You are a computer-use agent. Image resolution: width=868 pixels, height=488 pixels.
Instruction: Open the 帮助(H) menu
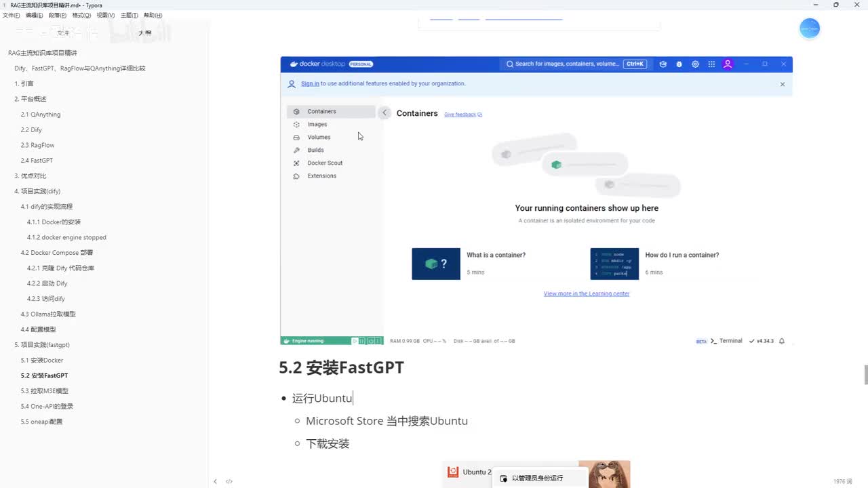point(153,15)
